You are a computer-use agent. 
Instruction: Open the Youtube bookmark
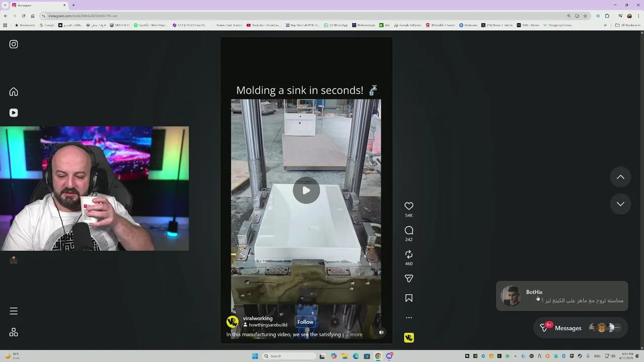tap(264, 25)
